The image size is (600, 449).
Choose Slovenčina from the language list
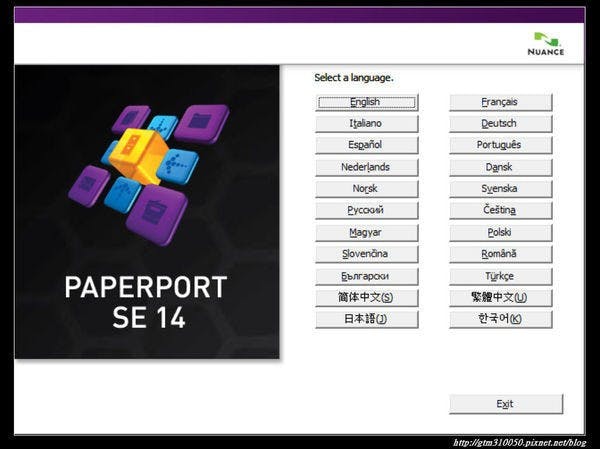click(x=367, y=254)
